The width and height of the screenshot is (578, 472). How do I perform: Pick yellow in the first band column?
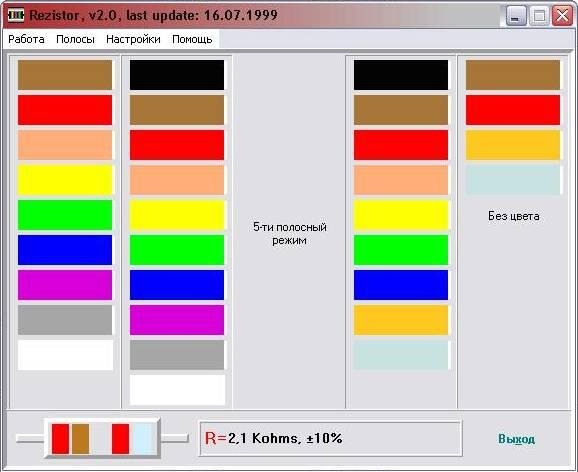click(65, 180)
